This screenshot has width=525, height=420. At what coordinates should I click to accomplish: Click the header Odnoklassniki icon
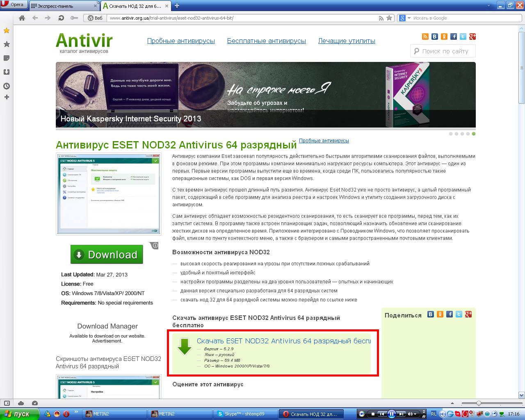tap(444, 37)
